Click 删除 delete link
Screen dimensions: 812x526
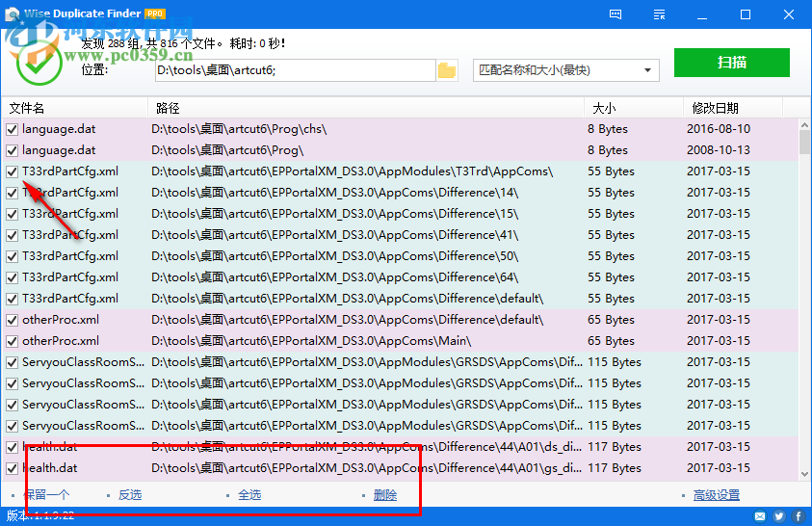[385, 495]
